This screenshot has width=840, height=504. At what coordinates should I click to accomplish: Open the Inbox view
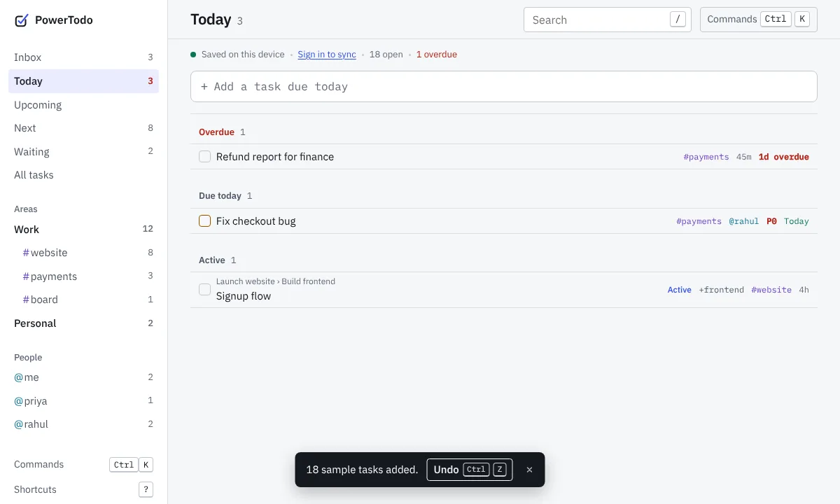pos(83,57)
